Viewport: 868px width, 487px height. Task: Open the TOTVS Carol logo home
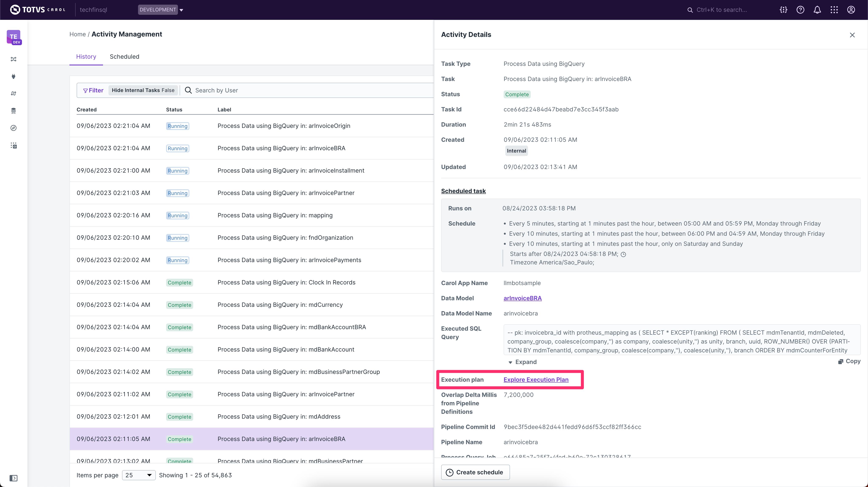click(x=38, y=10)
